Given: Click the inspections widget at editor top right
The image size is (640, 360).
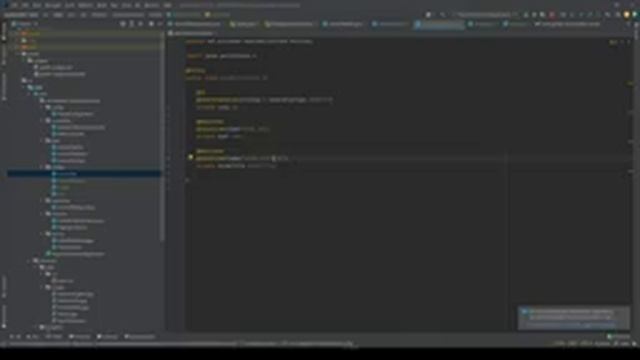Looking at the screenshot, I should click(x=613, y=42).
